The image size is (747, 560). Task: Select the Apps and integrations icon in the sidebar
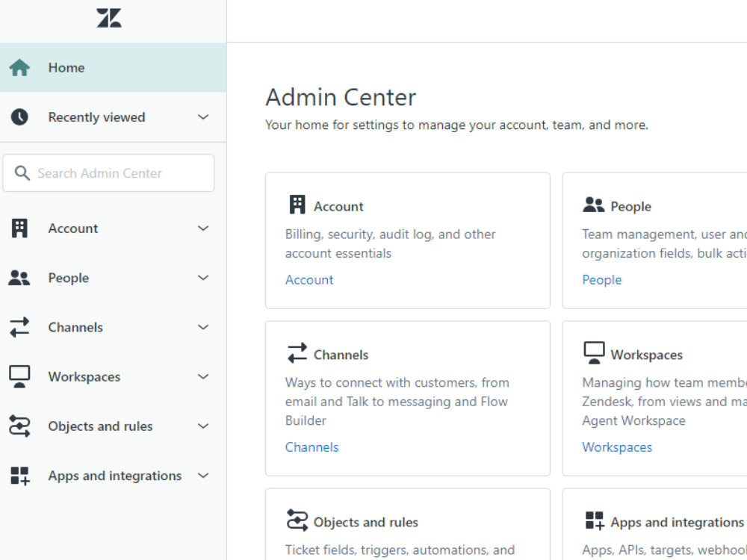(19, 476)
